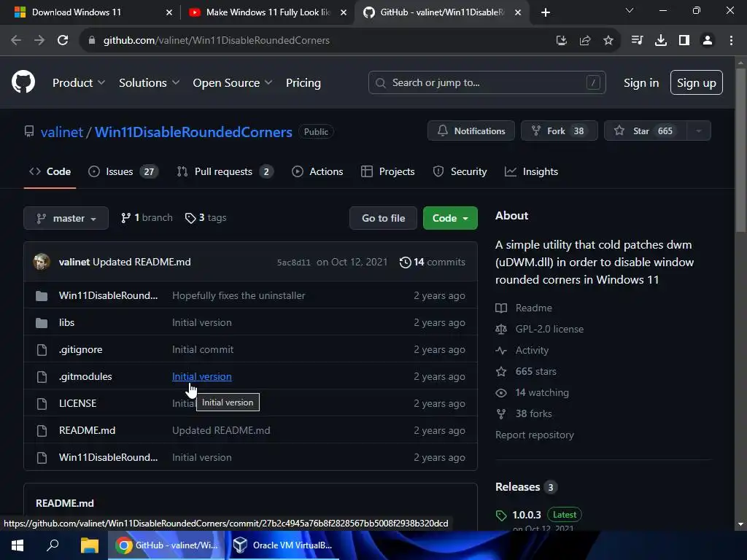Expand the Solutions menu
The image size is (747, 560).
pos(149,83)
